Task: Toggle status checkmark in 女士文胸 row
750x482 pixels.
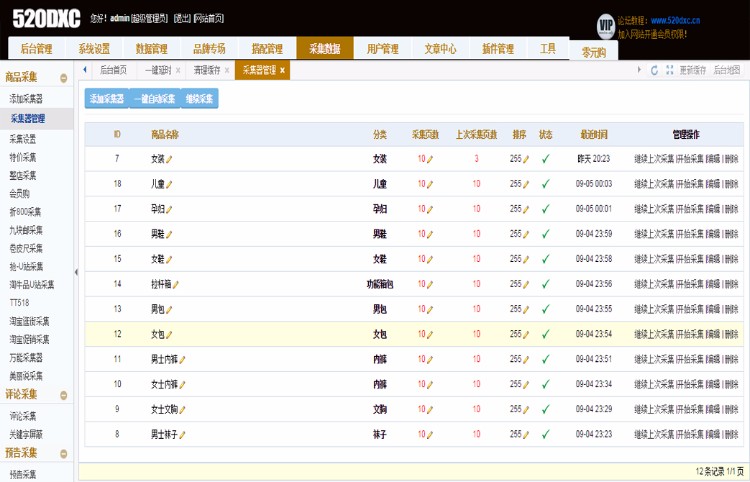Action: pyautogui.click(x=545, y=409)
